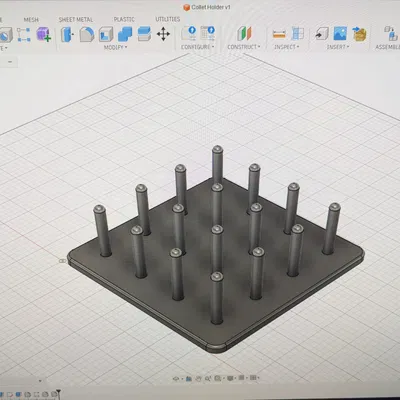Switch to the UTILITIES tab

click(168, 19)
